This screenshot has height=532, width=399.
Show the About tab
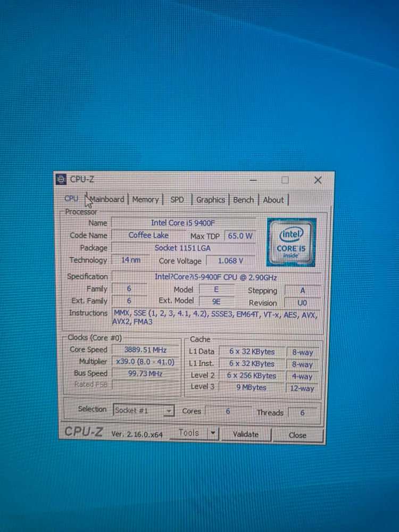tap(273, 200)
